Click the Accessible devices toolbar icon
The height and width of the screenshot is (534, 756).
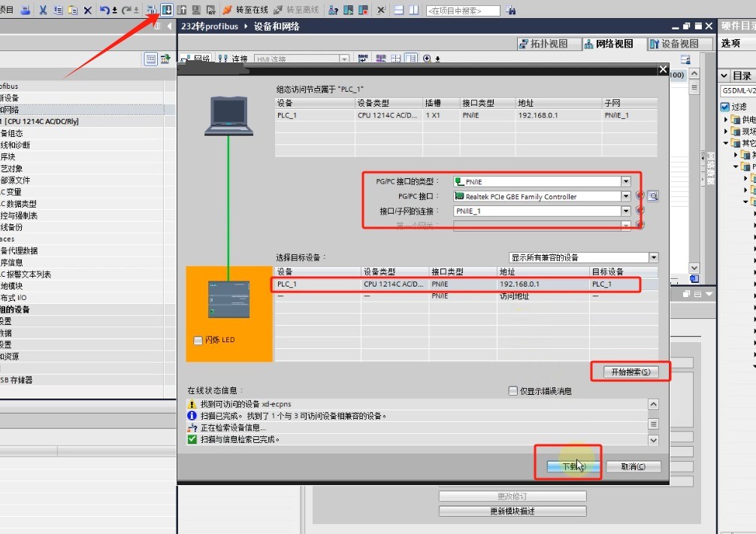click(x=333, y=10)
